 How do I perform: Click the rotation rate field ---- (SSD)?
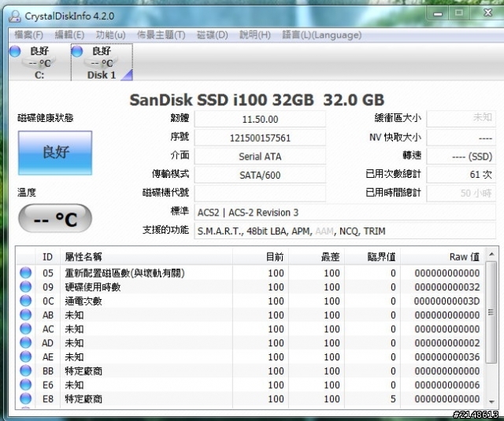(461, 157)
